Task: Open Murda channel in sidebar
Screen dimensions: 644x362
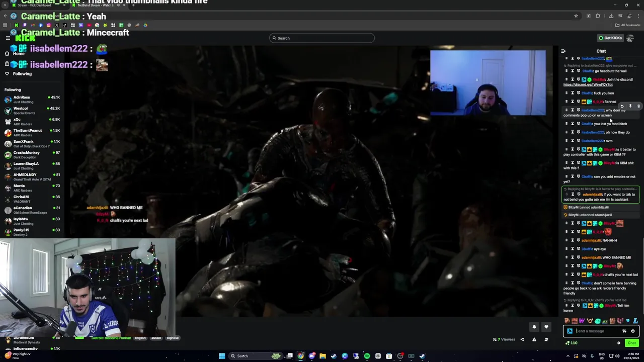Action: 32,188
